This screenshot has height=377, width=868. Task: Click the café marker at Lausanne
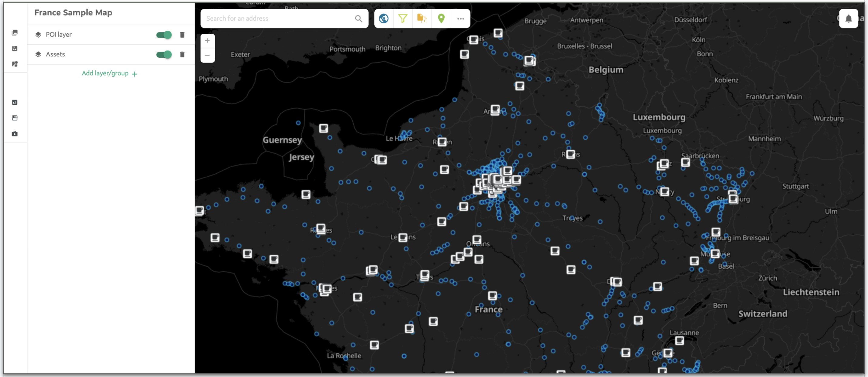pyautogui.click(x=679, y=341)
